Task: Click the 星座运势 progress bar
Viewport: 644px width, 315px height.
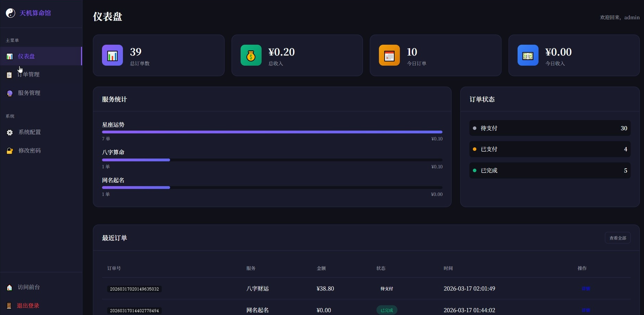Action: click(272, 132)
